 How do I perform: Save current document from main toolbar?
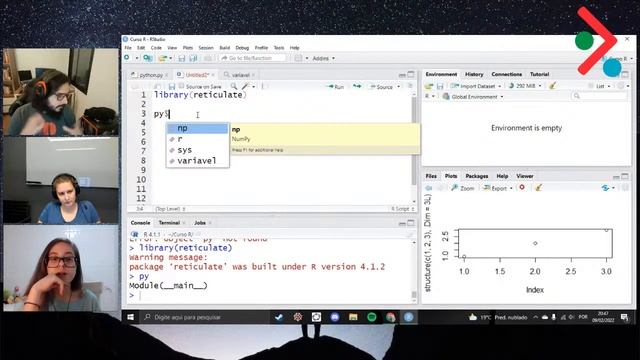[x=182, y=58]
